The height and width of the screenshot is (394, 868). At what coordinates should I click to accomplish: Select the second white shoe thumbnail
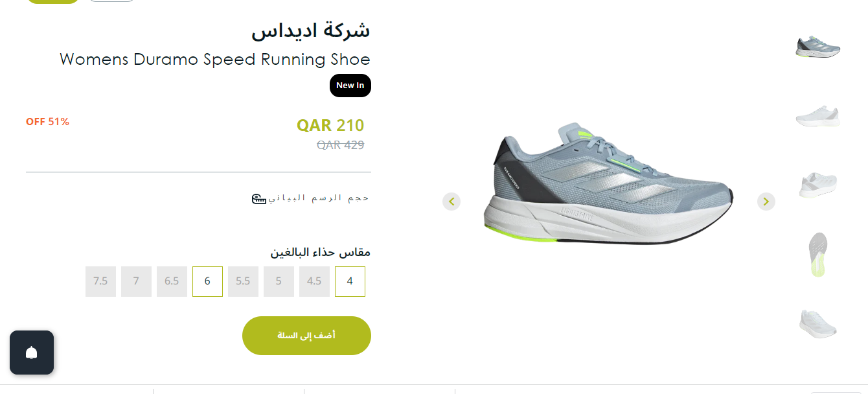pyautogui.click(x=818, y=115)
